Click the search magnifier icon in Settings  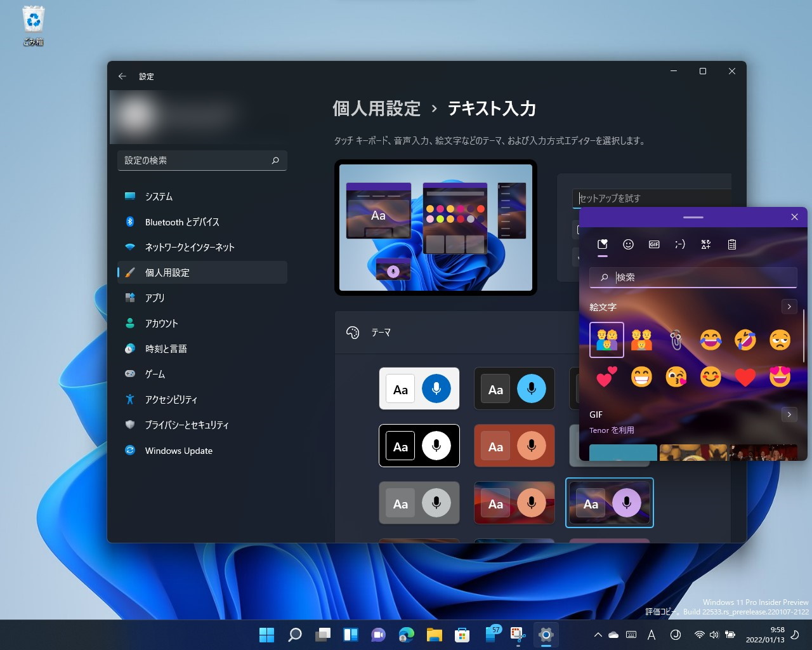pyautogui.click(x=275, y=161)
